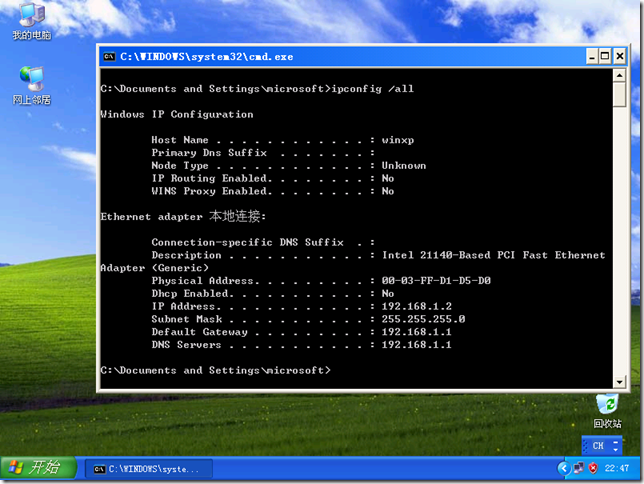Click the DNS Servers line value
This screenshot has width=644, height=484.
[x=416, y=344]
